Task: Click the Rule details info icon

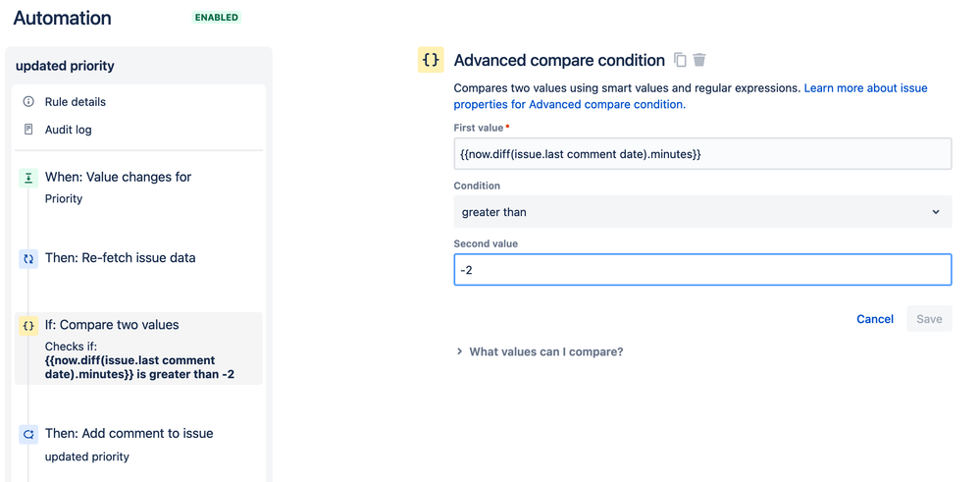Action: coord(28,102)
